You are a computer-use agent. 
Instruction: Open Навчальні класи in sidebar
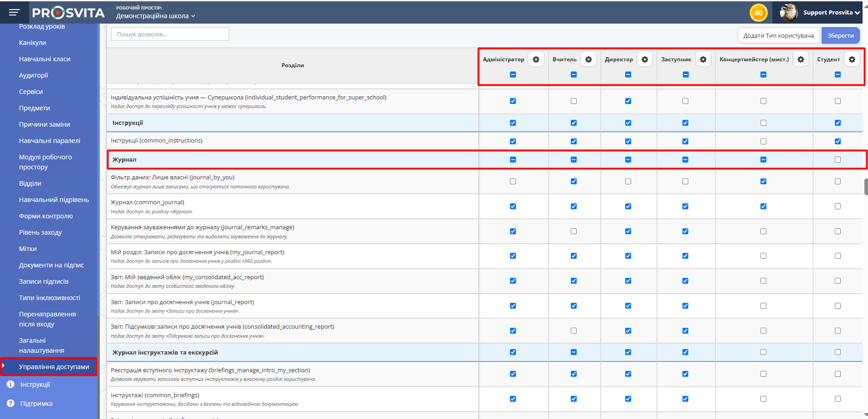point(44,59)
